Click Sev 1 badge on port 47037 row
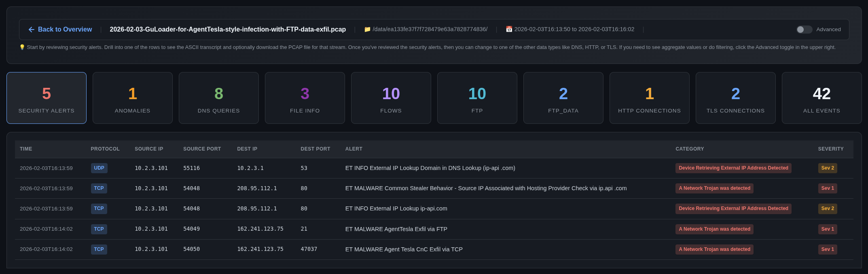 (827, 249)
